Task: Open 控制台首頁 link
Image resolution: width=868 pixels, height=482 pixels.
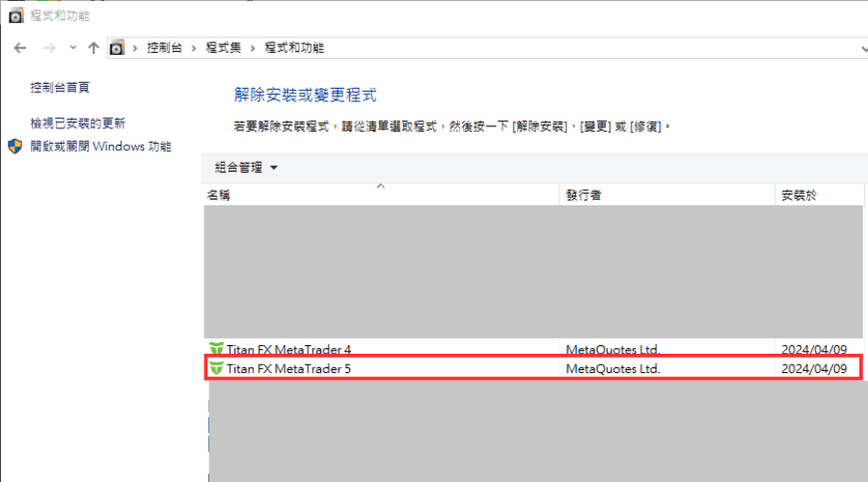Action: [x=60, y=88]
